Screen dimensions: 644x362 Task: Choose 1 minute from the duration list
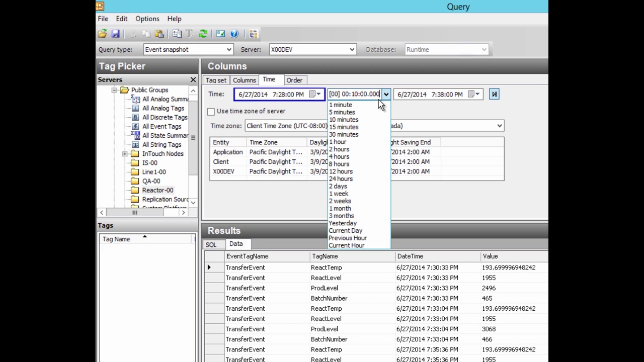(359, 105)
